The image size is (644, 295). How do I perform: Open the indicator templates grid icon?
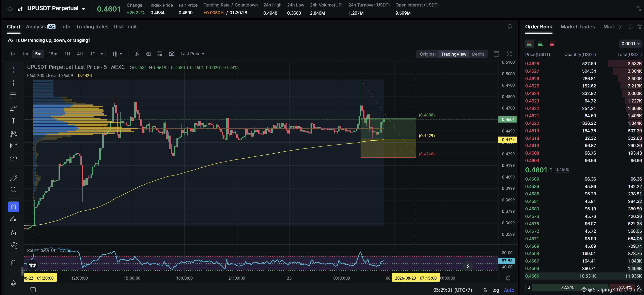160,54
